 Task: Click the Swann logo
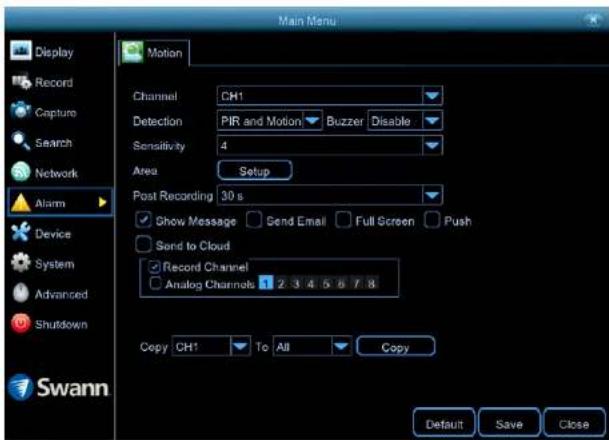point(58,387)
